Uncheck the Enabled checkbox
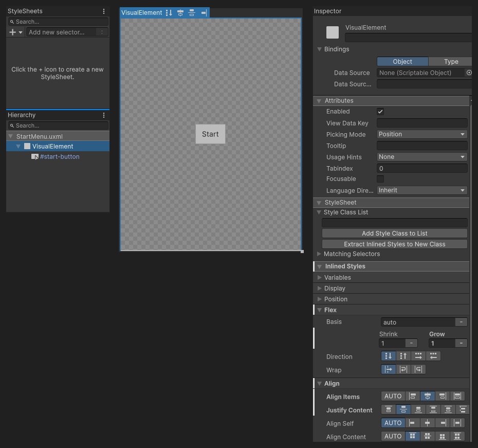 click(x=380, y=111)
